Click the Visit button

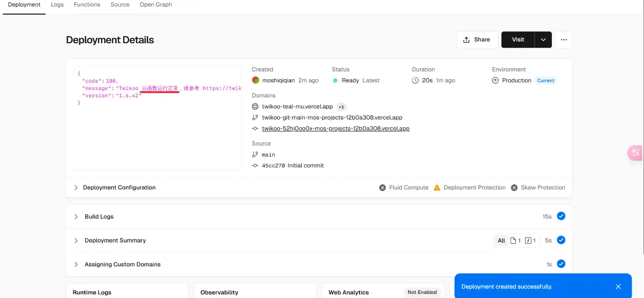(518, 40)
